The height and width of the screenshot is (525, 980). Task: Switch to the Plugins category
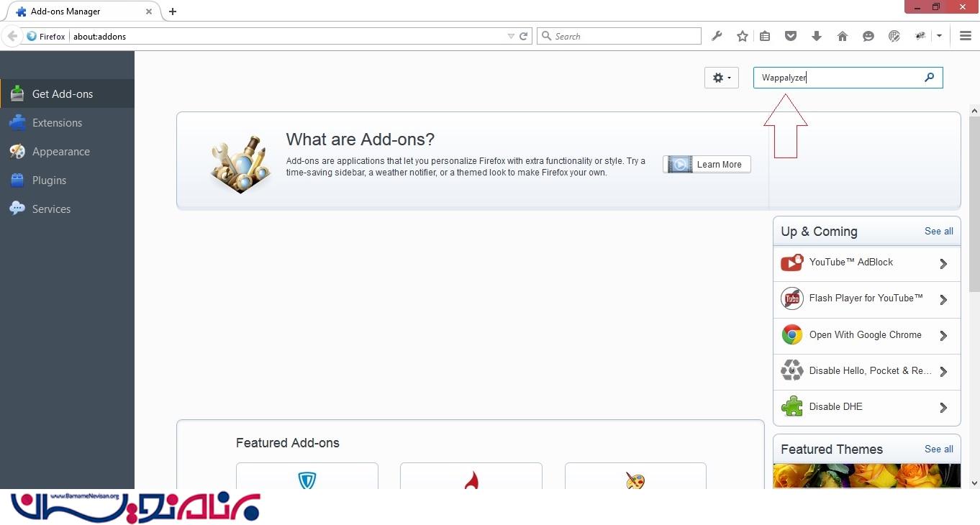[49, 181]
